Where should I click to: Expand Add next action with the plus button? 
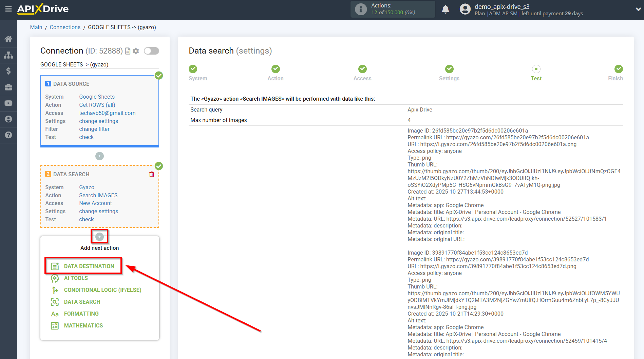click(x=99, y=236)
